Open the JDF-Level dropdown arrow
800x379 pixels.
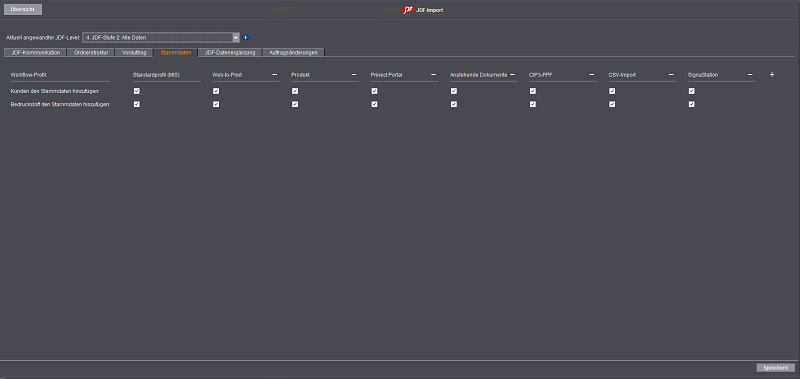(236, 37)
